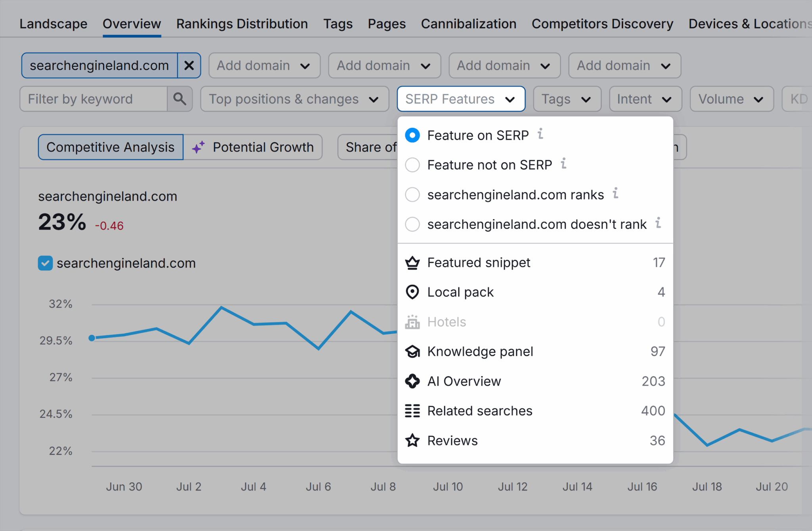
Task: Click the Competitive Analysis button
Action: 110,147
